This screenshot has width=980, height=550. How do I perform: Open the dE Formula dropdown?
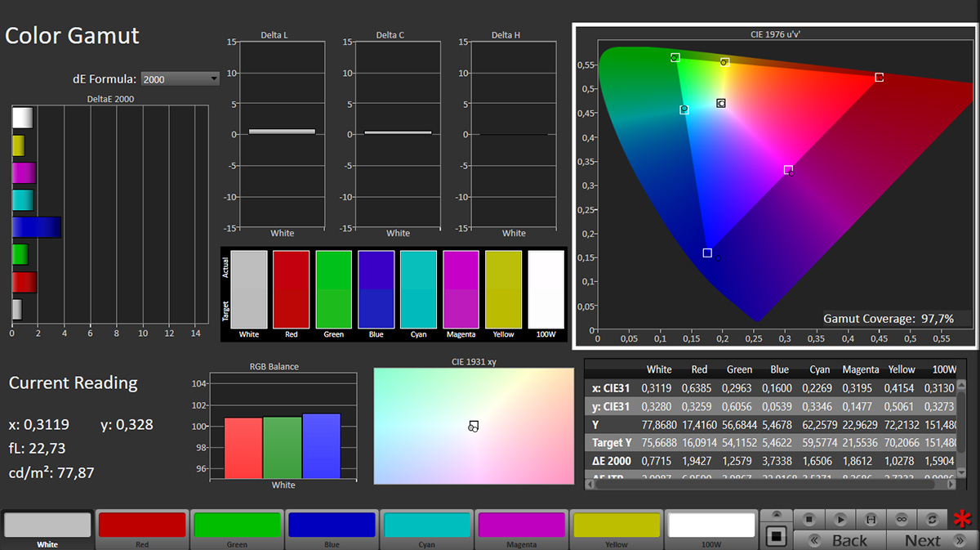pos(180,79)
